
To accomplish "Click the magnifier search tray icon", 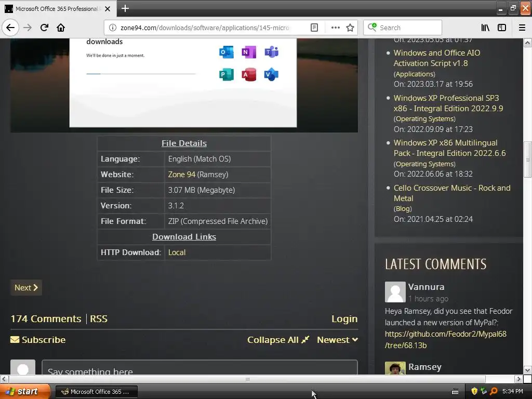I will click(x=494, y=391).
